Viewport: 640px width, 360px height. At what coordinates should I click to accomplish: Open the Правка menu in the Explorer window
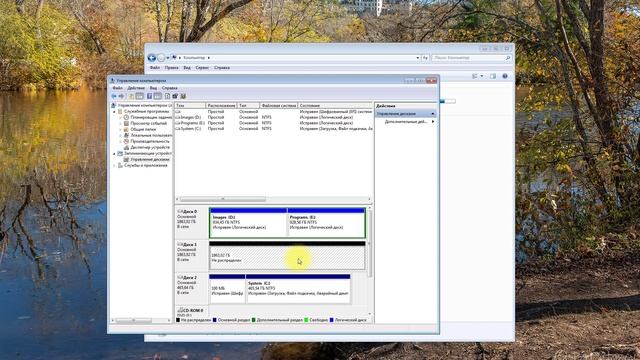click(171, 68)
